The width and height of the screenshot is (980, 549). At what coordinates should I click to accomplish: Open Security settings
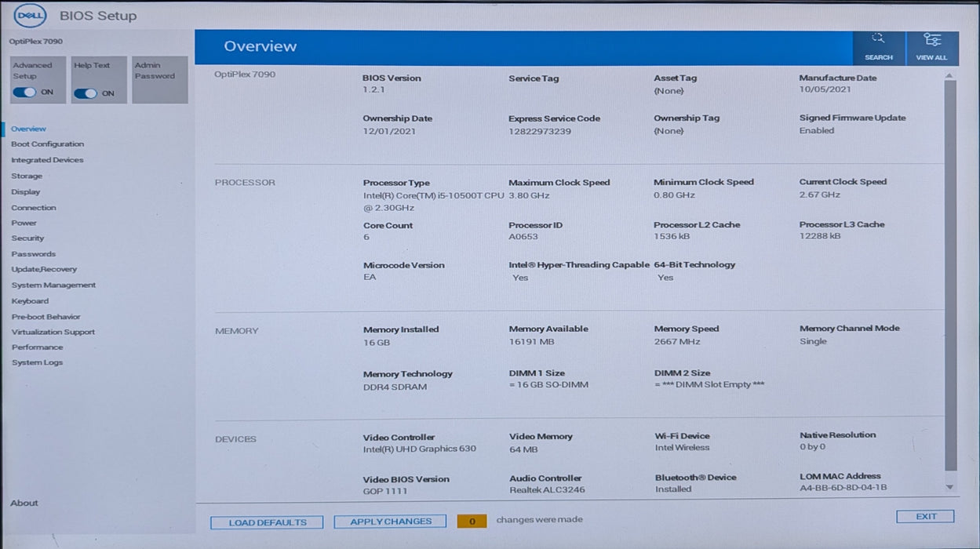coord(27,238)
